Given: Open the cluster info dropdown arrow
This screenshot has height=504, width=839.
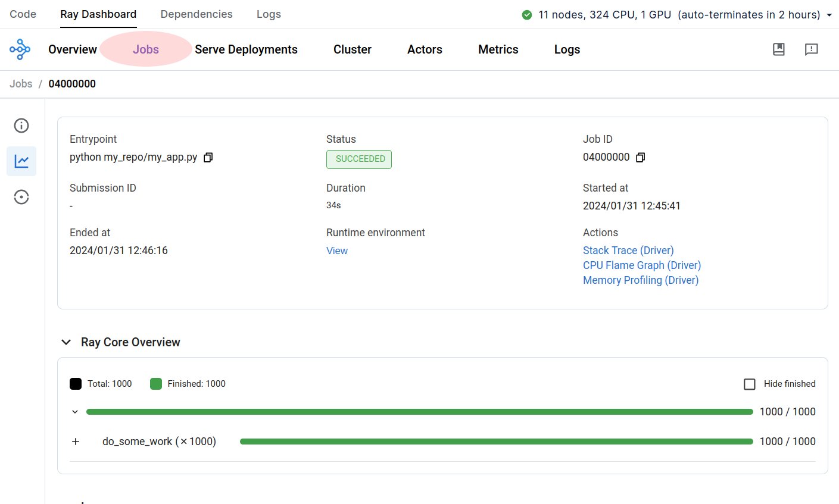Looking at the screenshot, I should [x=829, y=15].
